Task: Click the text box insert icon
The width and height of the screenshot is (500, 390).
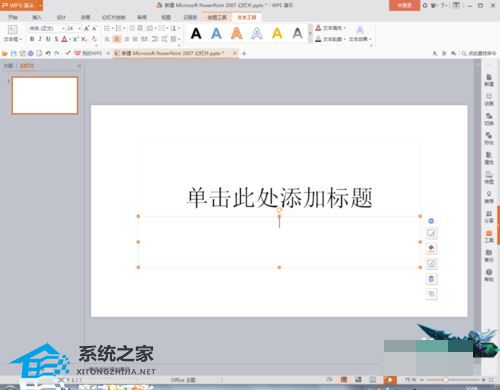Action: [12, 29]
